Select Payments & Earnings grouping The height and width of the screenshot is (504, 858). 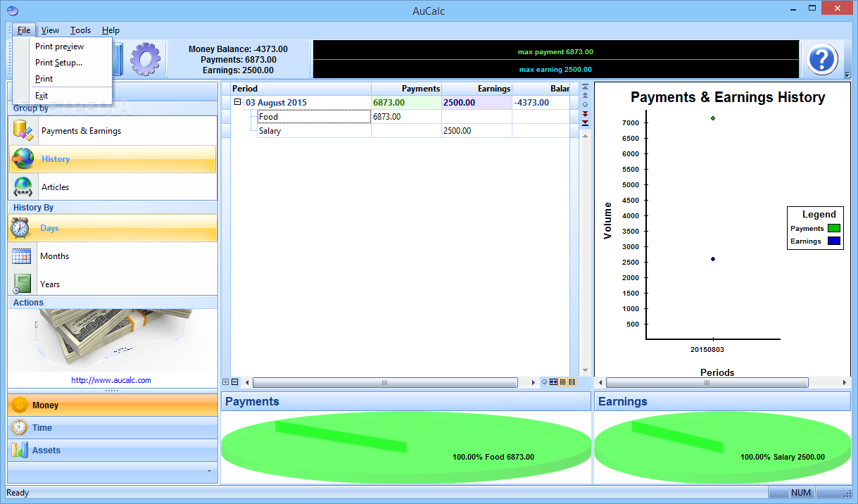coord(113,131)
